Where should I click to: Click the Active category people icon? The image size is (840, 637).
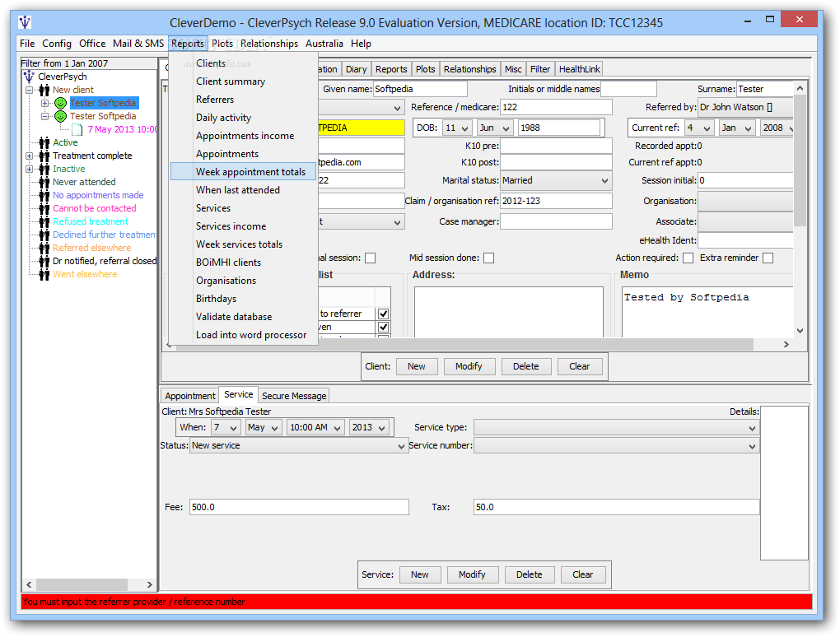click(x=44, y=142)
